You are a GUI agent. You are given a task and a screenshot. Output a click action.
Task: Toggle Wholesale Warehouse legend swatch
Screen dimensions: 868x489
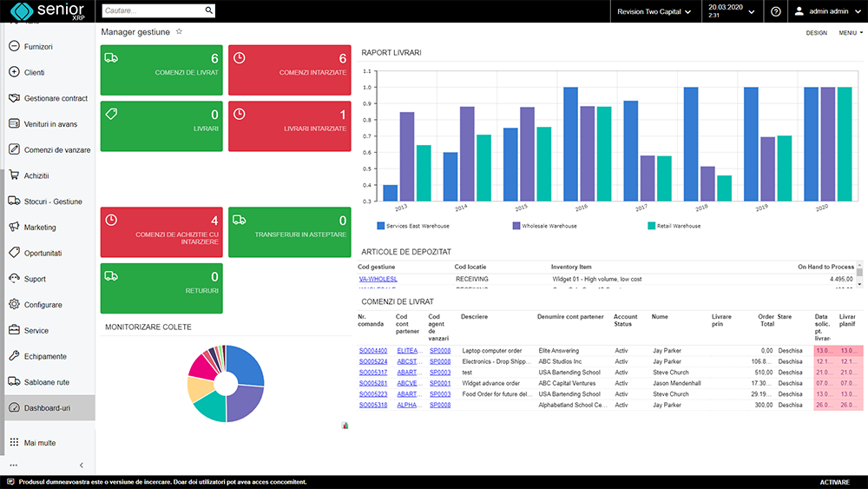pos(516,226)
